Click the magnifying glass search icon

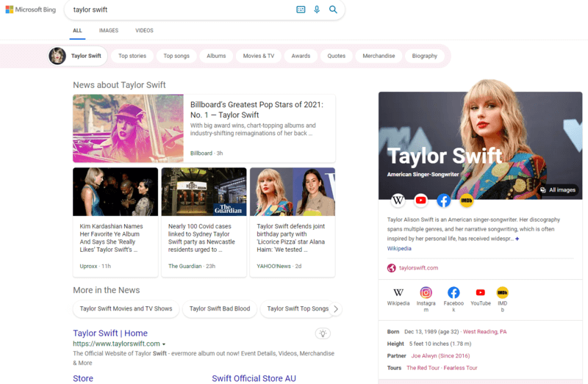coord(333,10)
